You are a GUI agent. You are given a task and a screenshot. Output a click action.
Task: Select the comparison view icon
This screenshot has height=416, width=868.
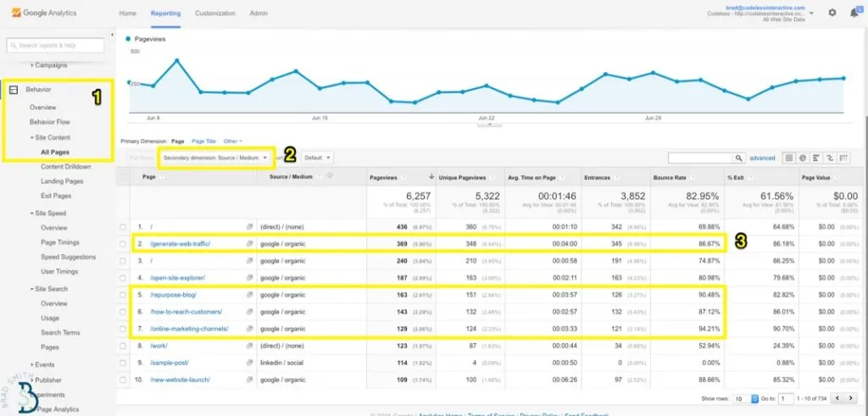(x=830, y=158)
